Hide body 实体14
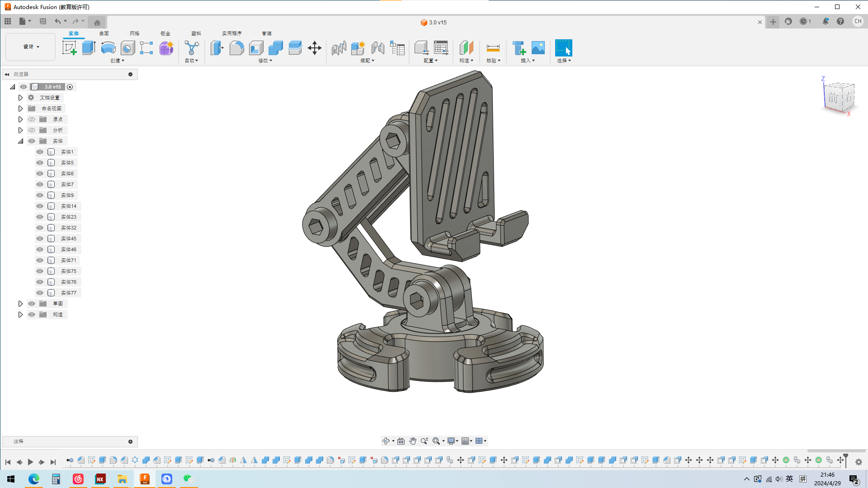 coord(40,206)
